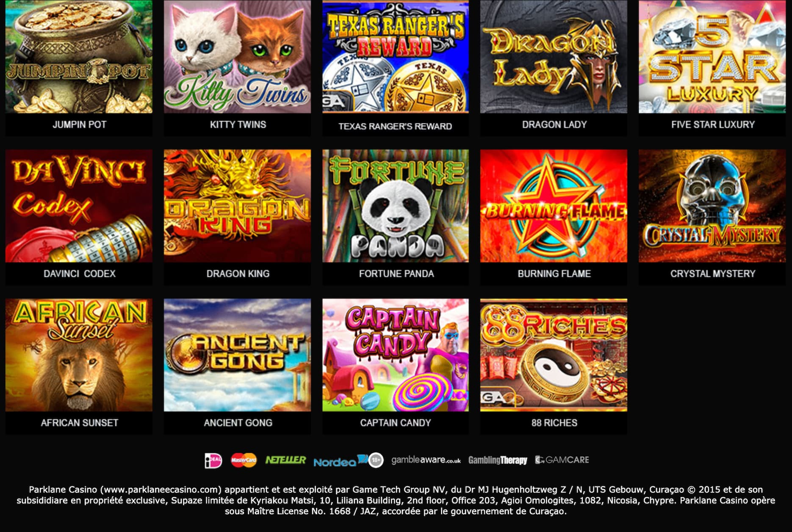The height and width of the screenshot is (532, 792).
Task: Open the Fortune Panda game artwork
Action: pos(396,206)
